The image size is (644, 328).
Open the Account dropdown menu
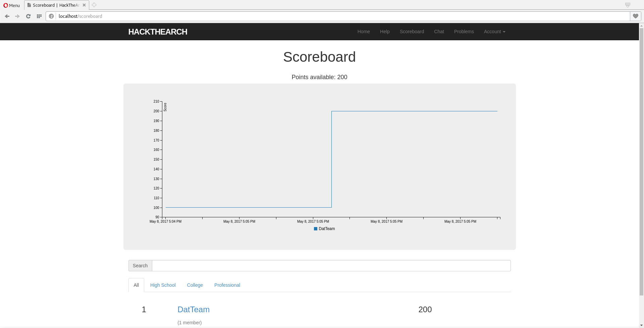pyautogui.click(x=494, y=32)
